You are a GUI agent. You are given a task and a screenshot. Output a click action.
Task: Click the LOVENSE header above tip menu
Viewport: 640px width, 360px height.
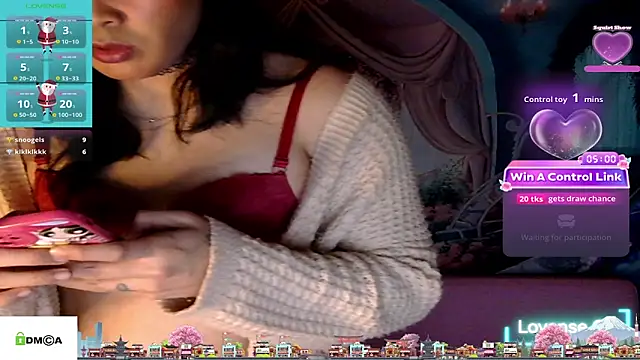[46, 6]
